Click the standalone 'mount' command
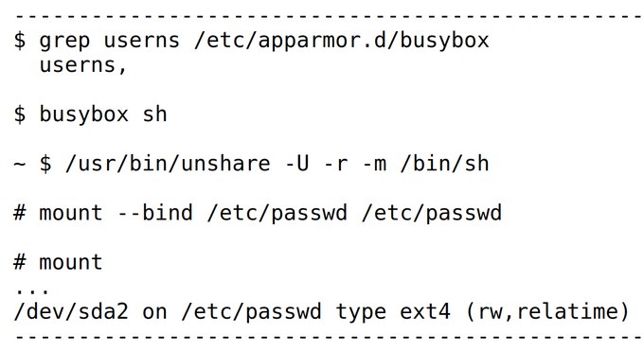Screen dimensions: 644x351 [71, 262]
